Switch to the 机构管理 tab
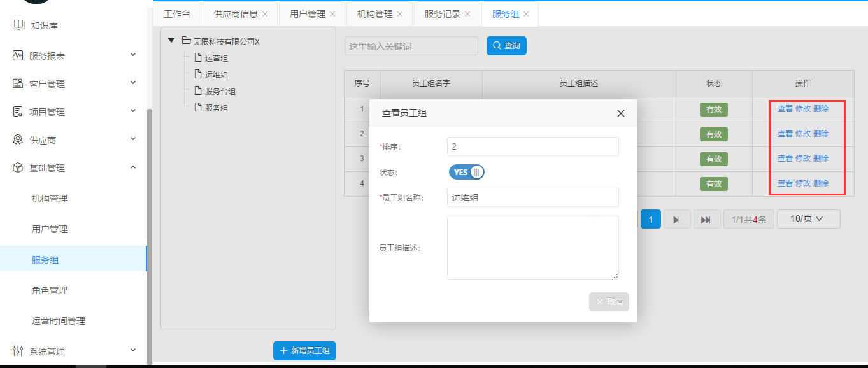 374,14
